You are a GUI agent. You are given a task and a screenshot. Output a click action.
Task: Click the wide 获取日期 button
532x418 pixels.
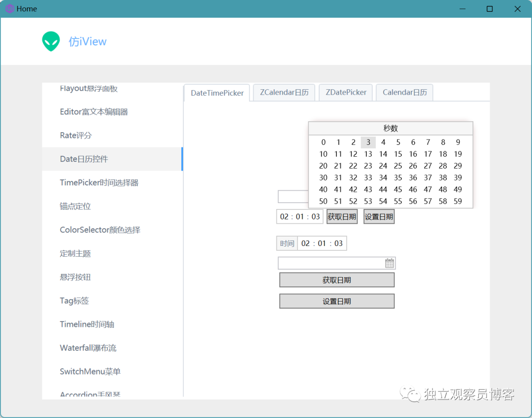336,280
